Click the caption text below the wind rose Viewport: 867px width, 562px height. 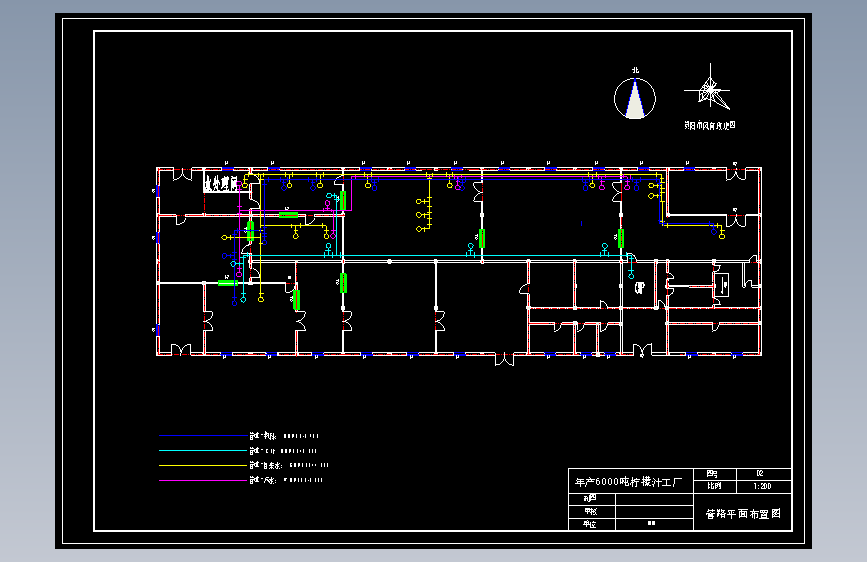click(x=710, y=126)
